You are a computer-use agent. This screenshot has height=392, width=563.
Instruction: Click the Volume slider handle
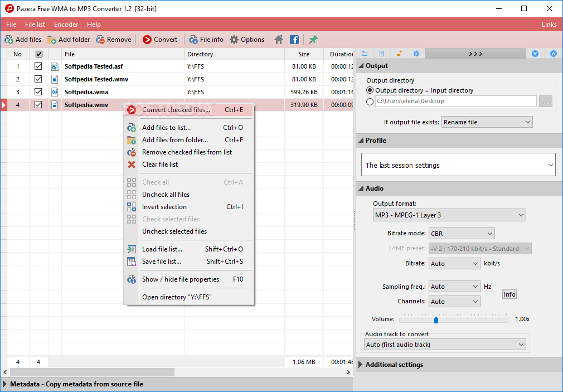(436, 320)
